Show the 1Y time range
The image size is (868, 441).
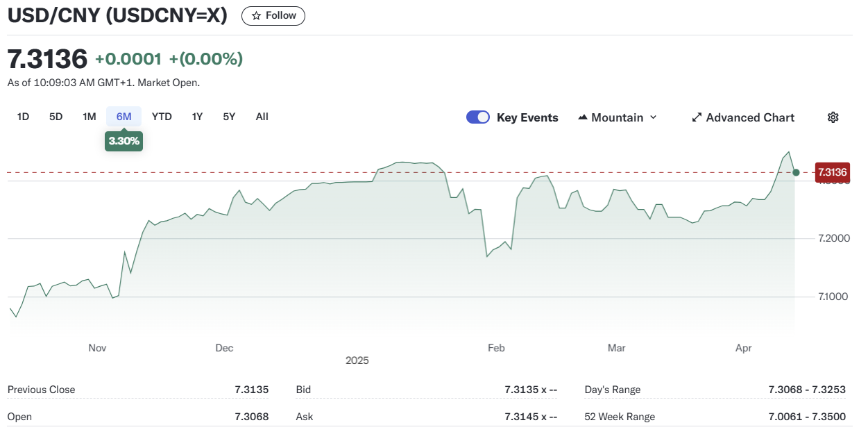coord(197,117)
